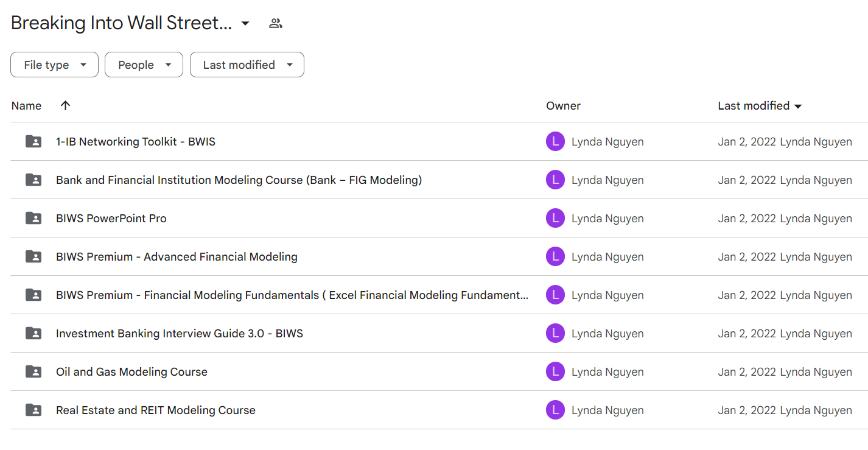Viewport: 868px width, 450px height.
Task: Click owner avatar in Bank and Financial Institution row
Action: [555, 180]
